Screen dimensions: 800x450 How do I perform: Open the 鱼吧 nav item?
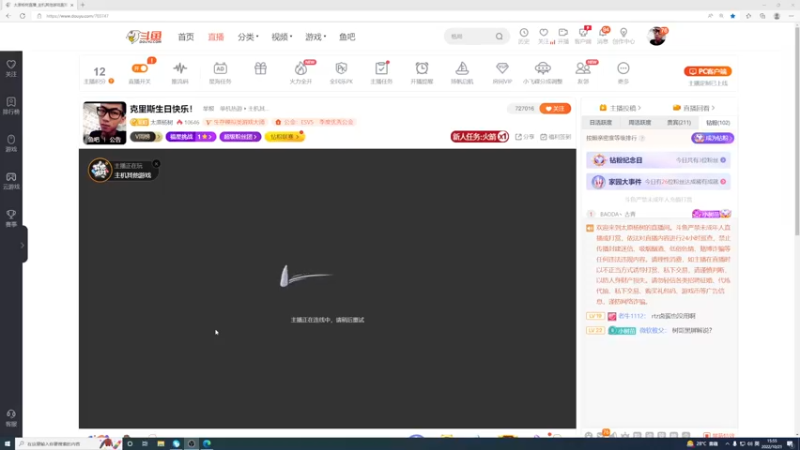(347, 37)
